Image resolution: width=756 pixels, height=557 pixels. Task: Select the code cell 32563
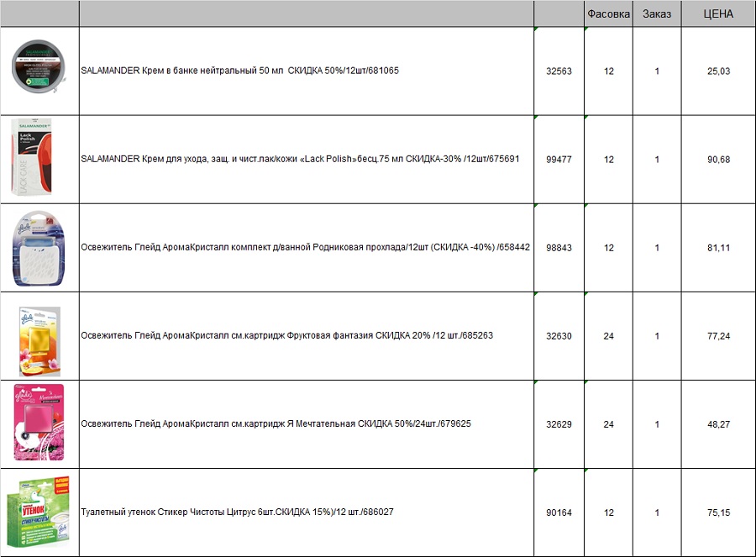[559, 71]
